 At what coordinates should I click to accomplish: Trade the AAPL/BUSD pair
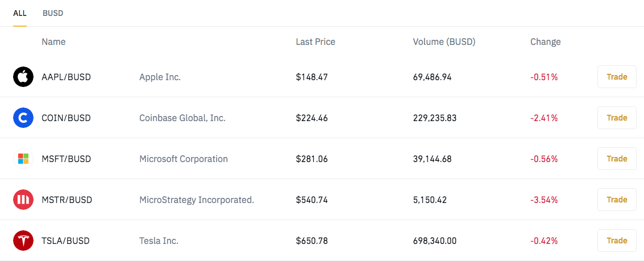(x=617, y=77)
